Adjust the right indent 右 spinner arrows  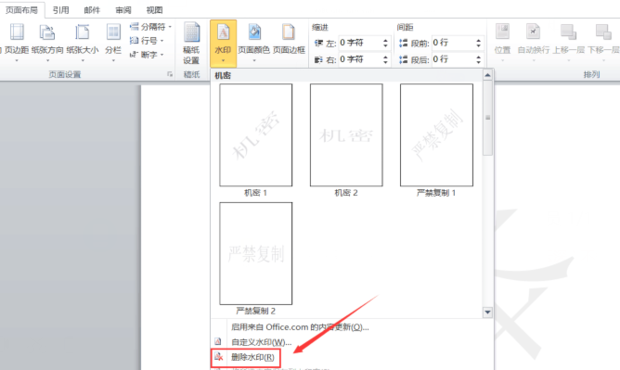(386, 59)
